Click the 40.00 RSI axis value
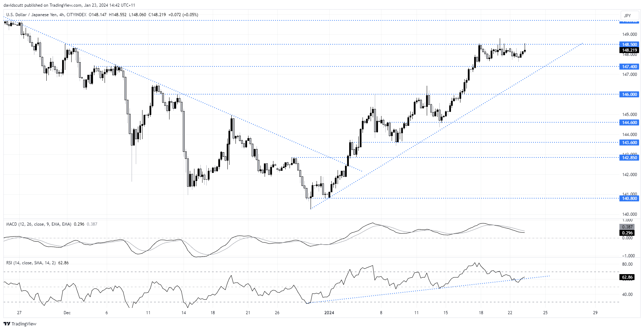Viewport: 644px width, 330px height. coord(627,295)
